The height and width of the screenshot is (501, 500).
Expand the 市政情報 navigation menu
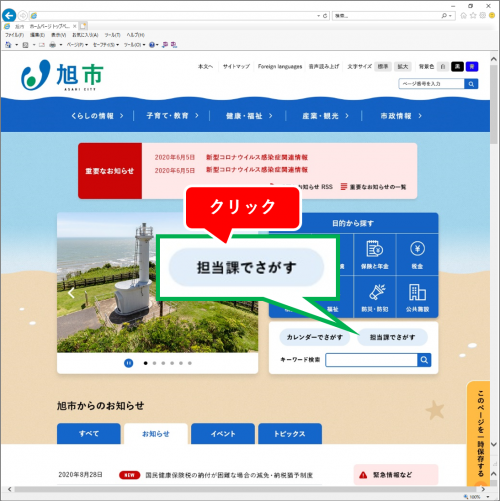[401, 116]
